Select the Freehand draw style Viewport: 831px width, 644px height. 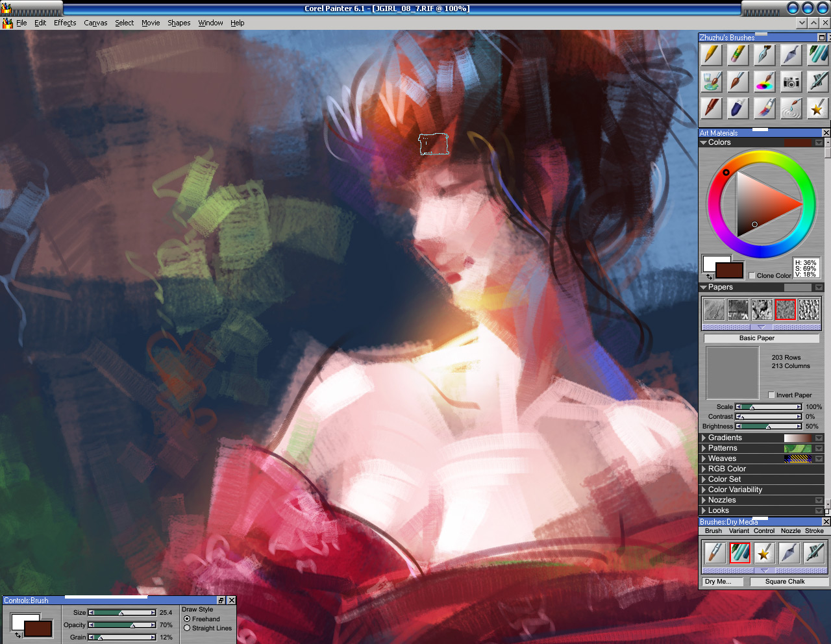[x=187, y=619]
